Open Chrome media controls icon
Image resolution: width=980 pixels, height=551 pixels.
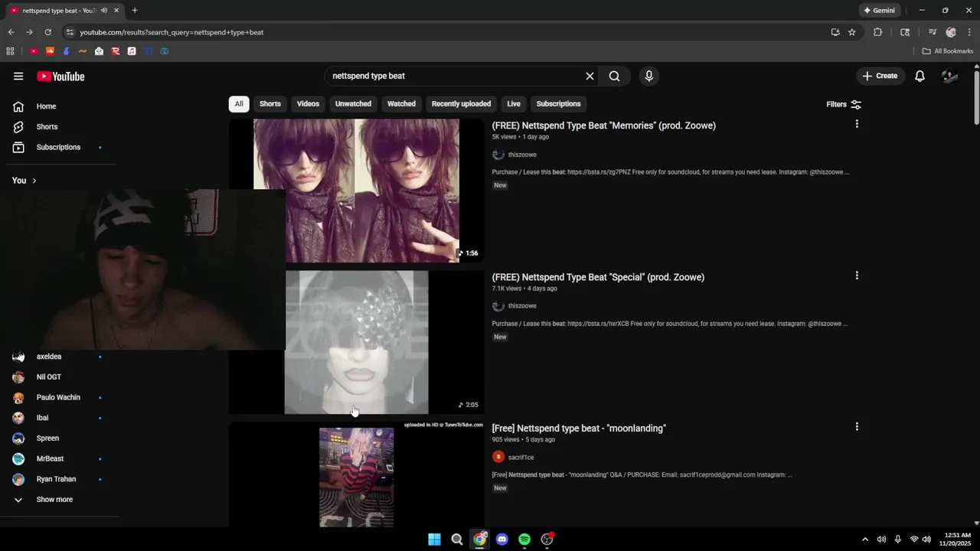[932, 32]
